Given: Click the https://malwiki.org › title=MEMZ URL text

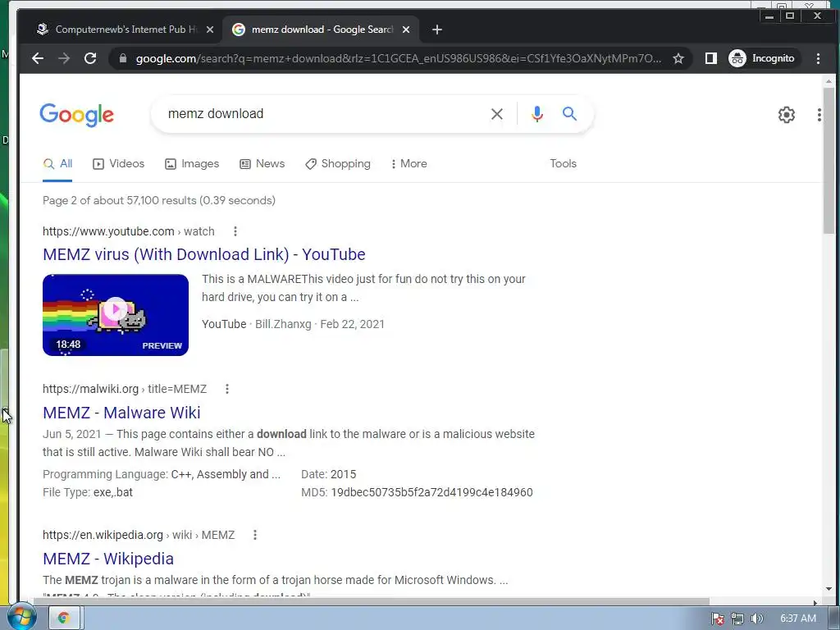Looking at the screenshot, I should click(x=125, y=389).
